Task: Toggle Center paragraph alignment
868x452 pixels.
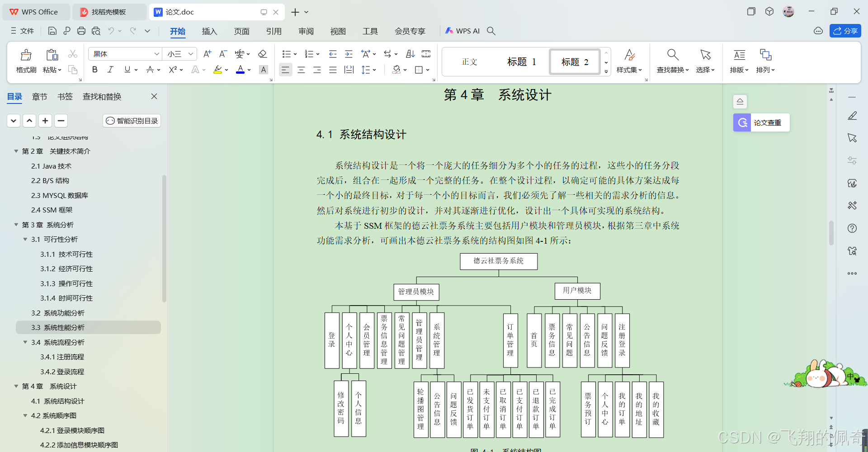Action: click(301, 70)
